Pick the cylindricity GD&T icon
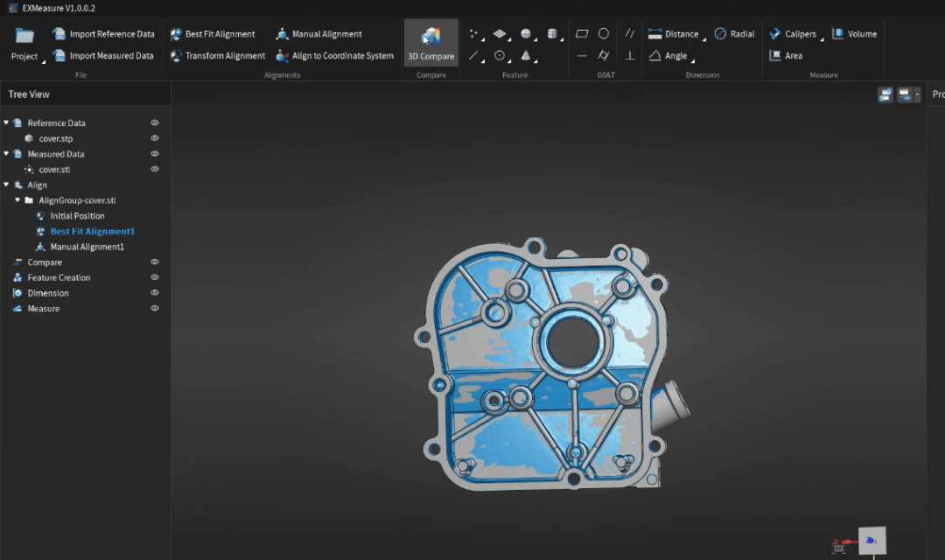The height and width of the screenshot is (560, 945). click(603, 55)
